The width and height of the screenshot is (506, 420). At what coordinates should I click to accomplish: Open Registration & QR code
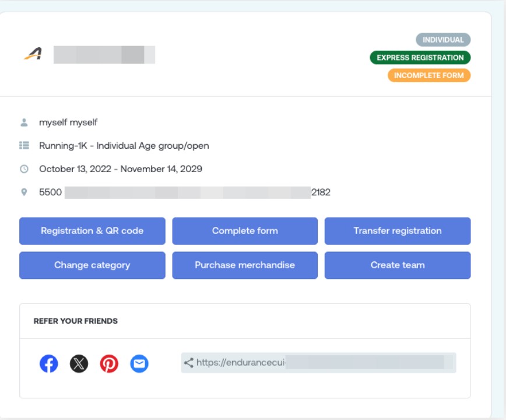[92, 231]
